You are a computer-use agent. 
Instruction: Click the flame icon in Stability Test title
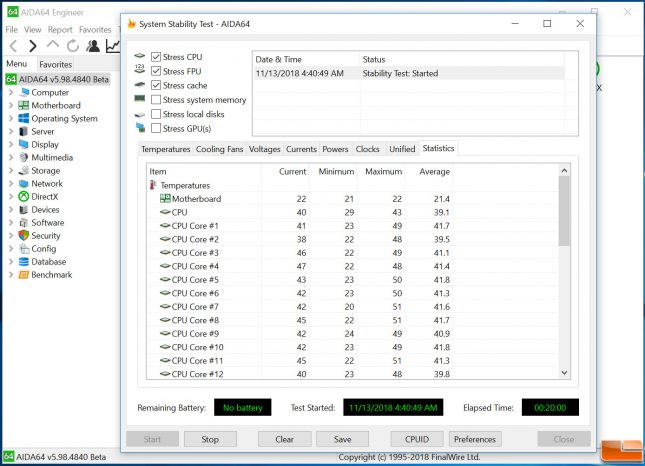[132, 23]
